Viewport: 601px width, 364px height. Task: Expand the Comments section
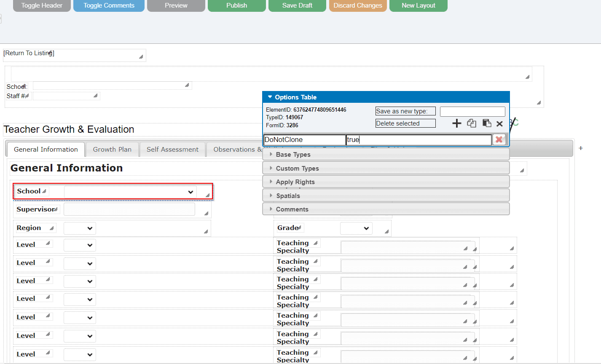(x=386, y=209)
